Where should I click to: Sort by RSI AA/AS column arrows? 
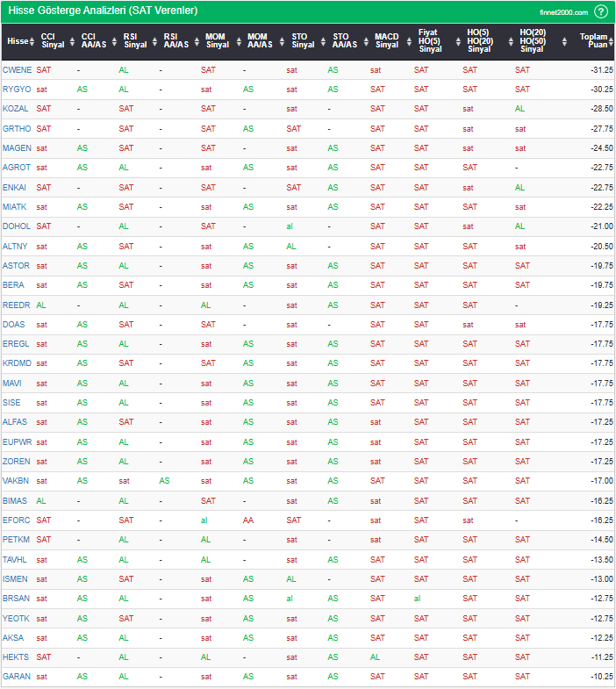[197, 42]
